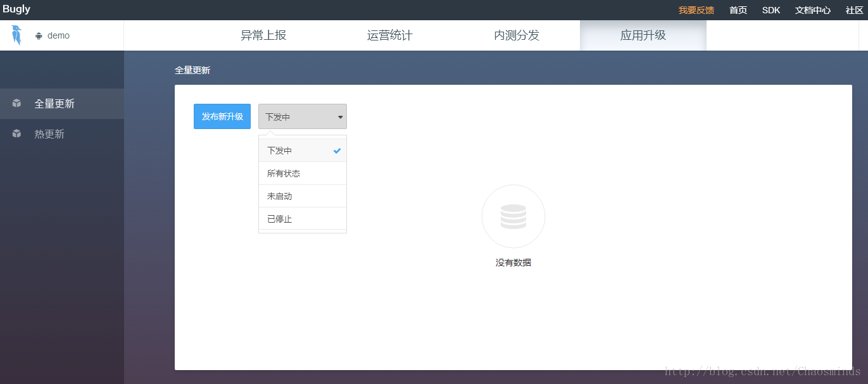The height and width of the screenshot is (384, 868).
Task: Click the demo app name
Action: click(x=58, y=36)
